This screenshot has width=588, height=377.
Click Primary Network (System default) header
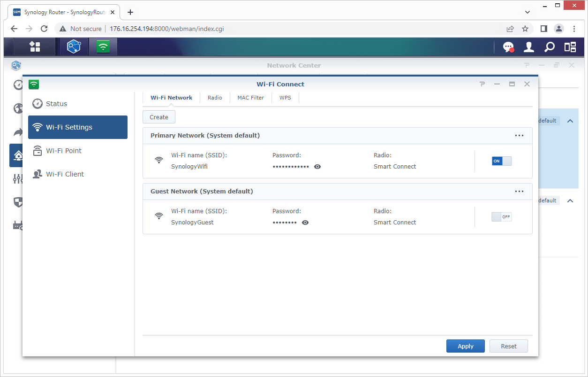click(205, 136)
